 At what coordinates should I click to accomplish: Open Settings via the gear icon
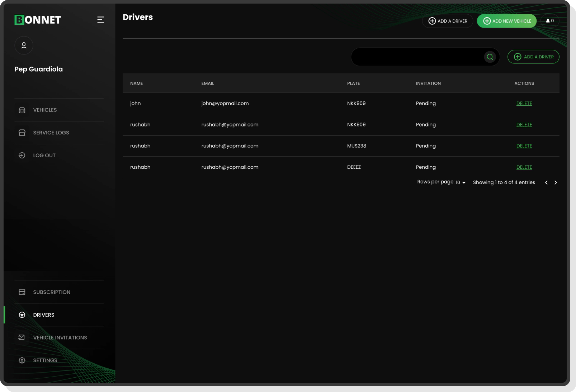22,360
